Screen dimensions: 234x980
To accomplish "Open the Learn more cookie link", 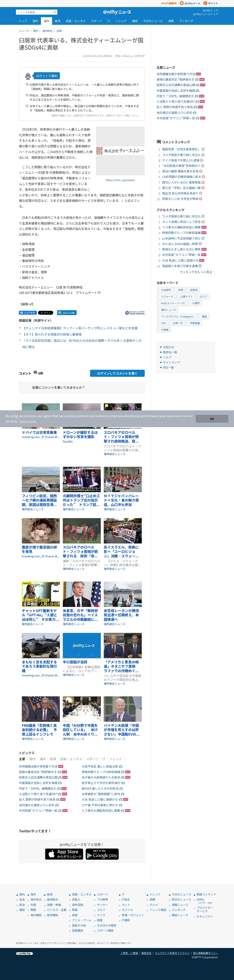I will tap(28, 421).
